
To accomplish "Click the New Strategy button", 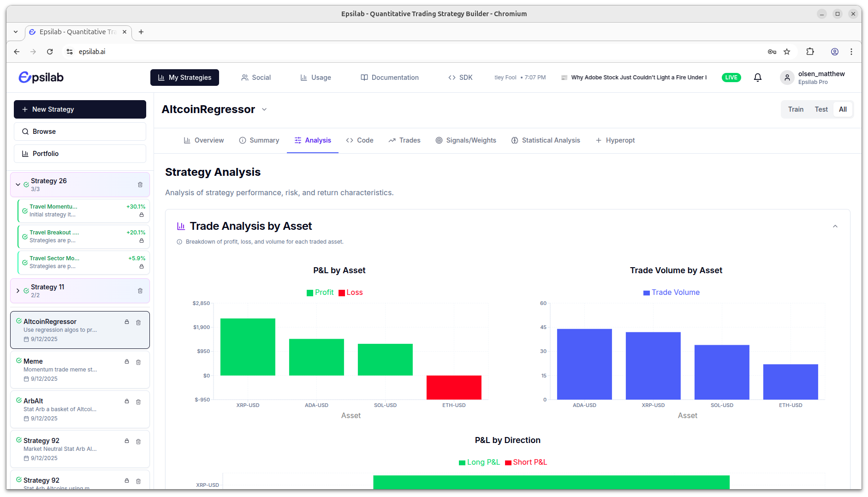I will [80, 109].
